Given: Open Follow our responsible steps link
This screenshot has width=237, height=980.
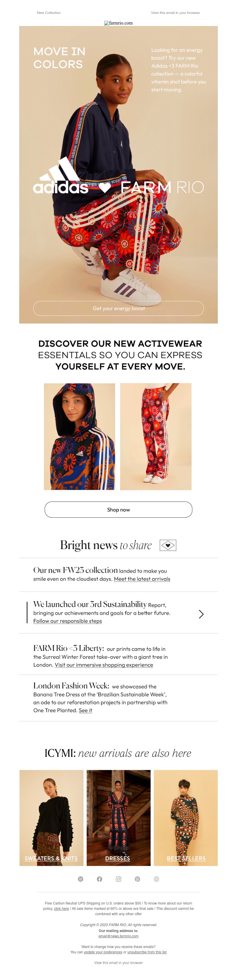Looking at the screenshot, I should [x=68, y=621].
